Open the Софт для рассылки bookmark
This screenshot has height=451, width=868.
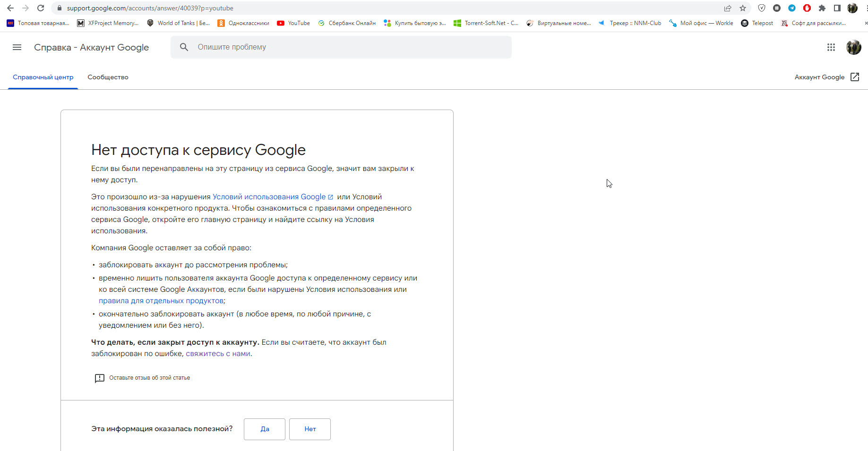click(x=813, y=23)
